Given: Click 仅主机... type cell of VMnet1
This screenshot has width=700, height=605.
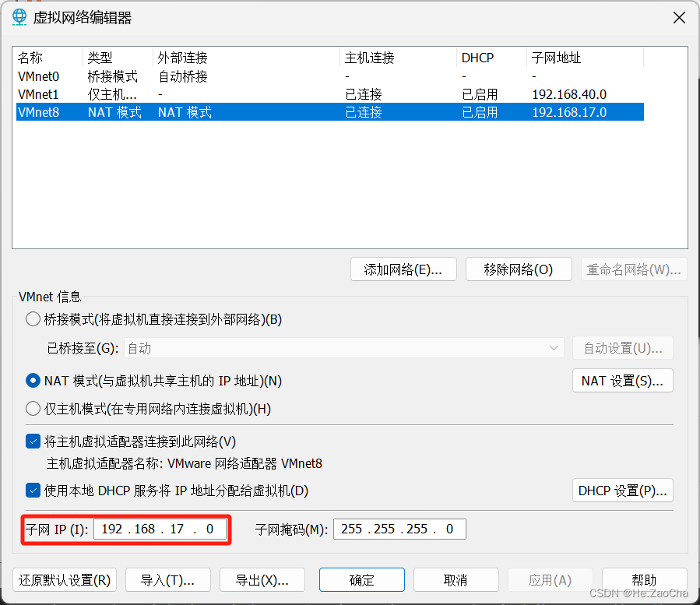Looking at the screenshot, I should point(112,94).
